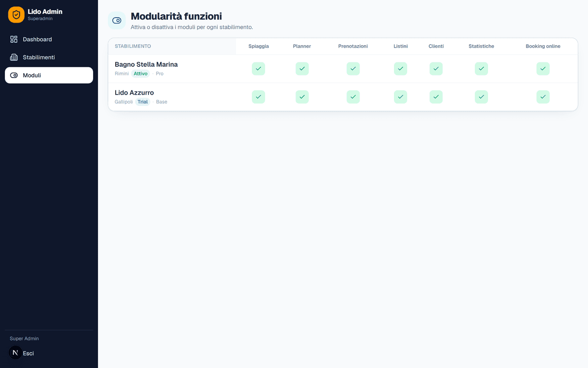Click the Attivo status badge
This screenshot has width=588, height=368.
141,74
